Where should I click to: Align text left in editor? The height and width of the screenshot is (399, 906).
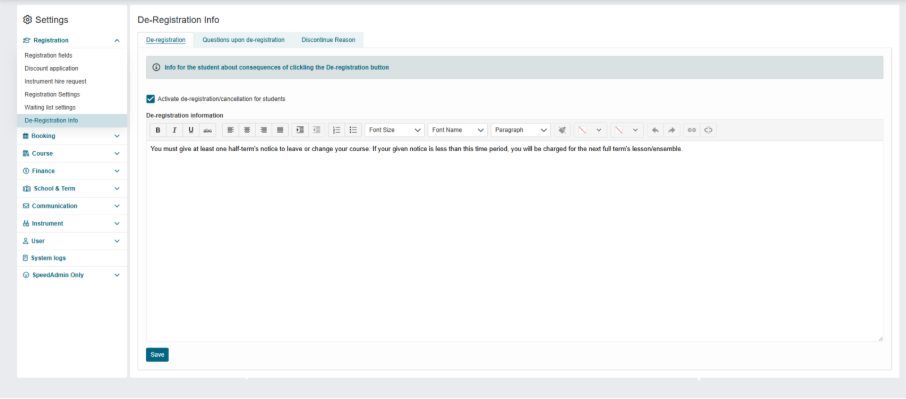click(231, 130)
